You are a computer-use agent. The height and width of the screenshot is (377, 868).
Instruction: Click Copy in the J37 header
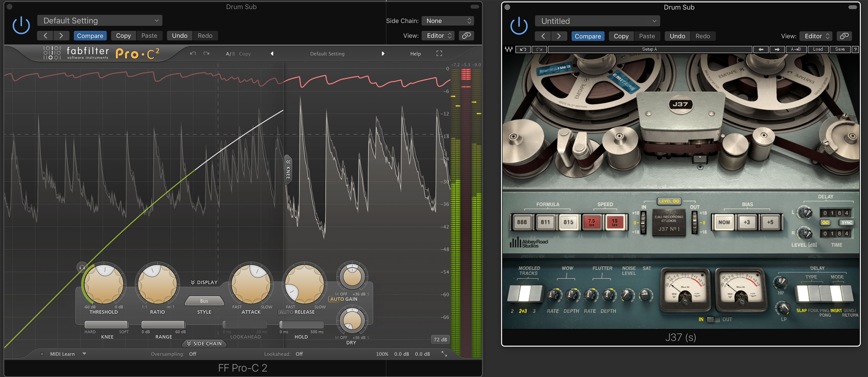pos(621,36)
